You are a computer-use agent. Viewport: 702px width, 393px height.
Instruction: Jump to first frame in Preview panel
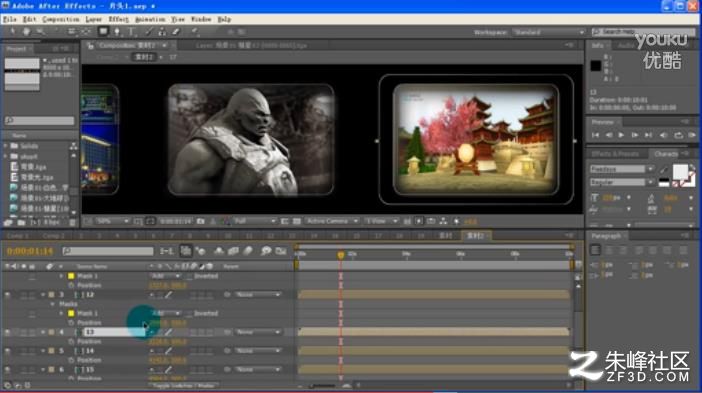click(x=595, y=135)
